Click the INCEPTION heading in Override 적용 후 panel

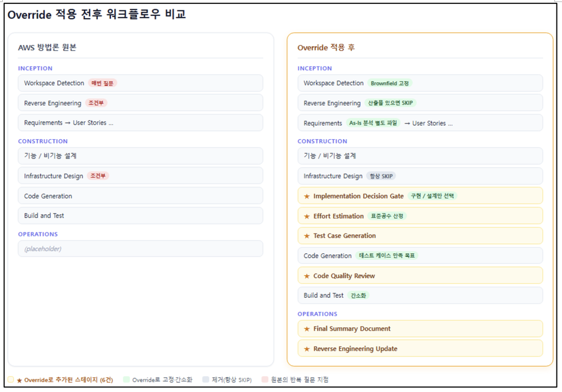click(314, 69)
